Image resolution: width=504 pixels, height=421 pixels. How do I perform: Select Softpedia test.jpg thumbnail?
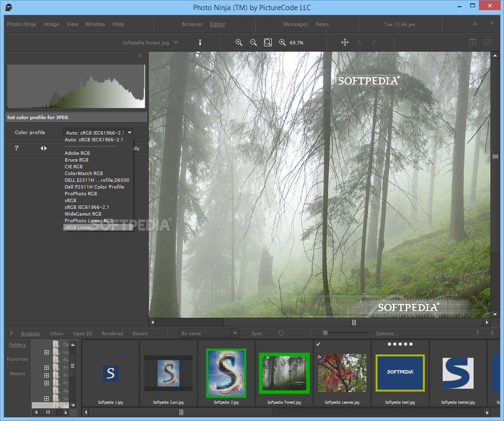(400, 373)
